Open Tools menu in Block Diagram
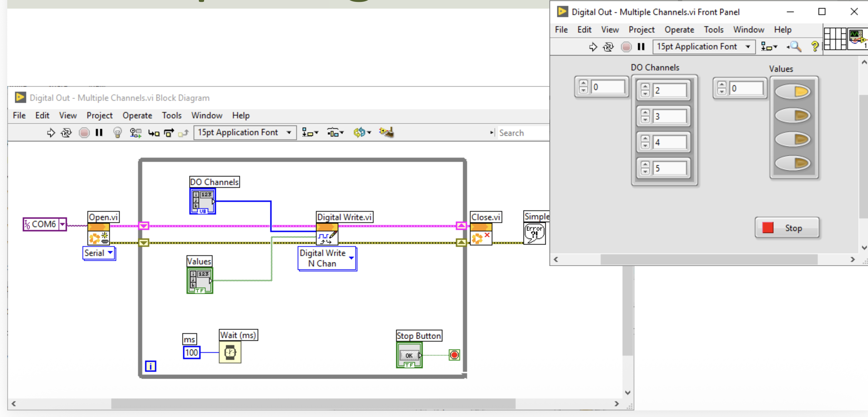868x417 pixels. pos(171,116)
